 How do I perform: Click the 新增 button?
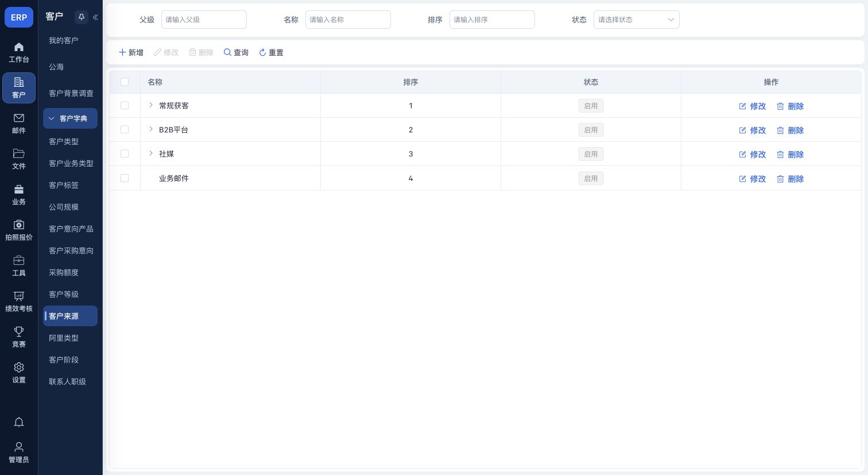point(131,52)
